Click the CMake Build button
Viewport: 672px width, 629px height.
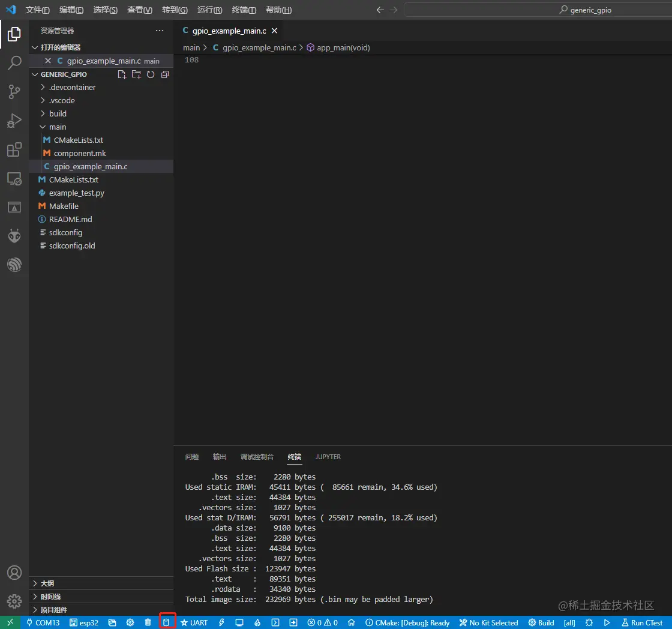(541, 622)
